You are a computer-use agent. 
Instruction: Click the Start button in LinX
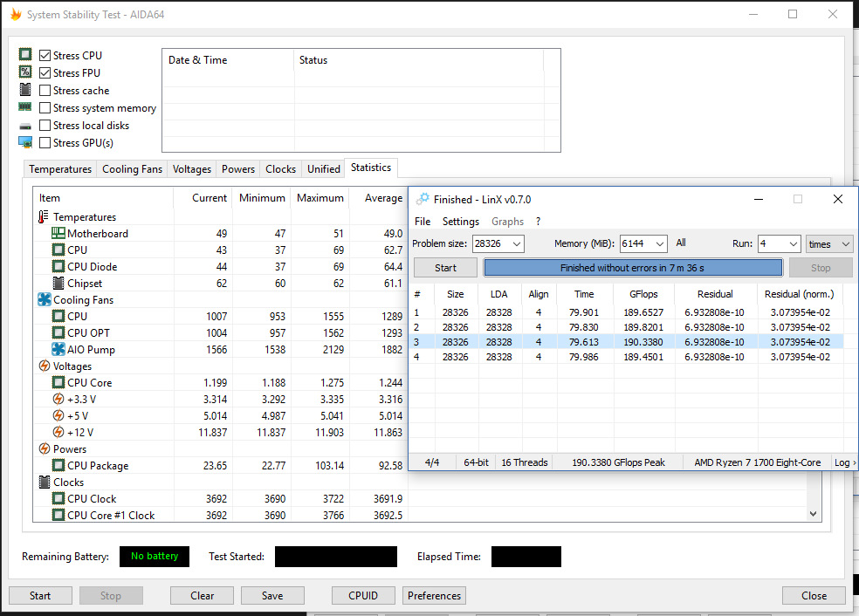pyautogui.click(x=445, y=268)
